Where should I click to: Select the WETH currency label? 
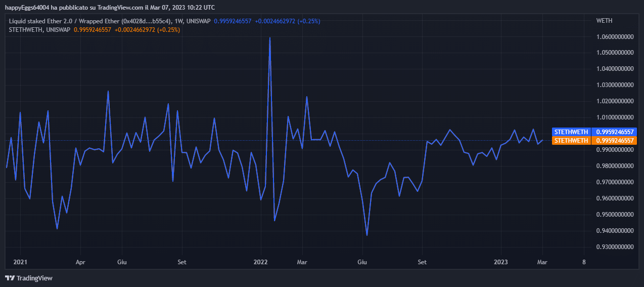pos(604,21)
